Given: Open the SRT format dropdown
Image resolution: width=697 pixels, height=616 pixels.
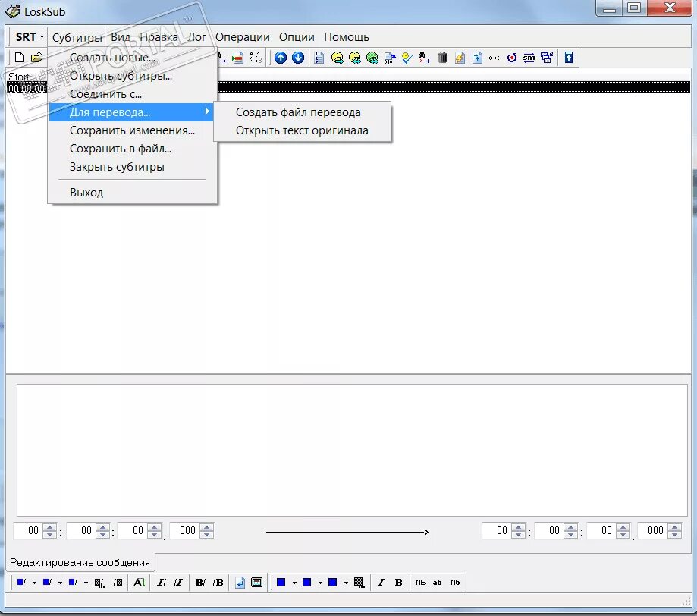Looking at the screenshot, I should [30, 37].
